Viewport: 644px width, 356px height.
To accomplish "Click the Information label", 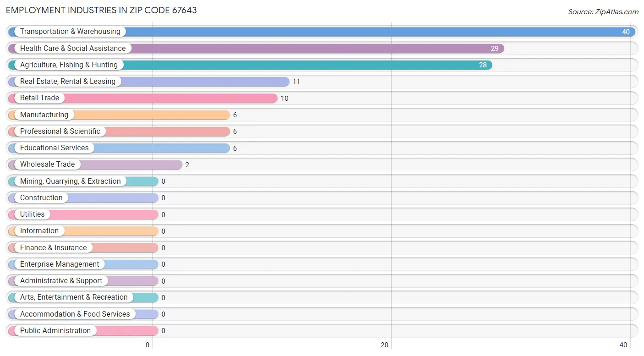I will tap(39, 231).
